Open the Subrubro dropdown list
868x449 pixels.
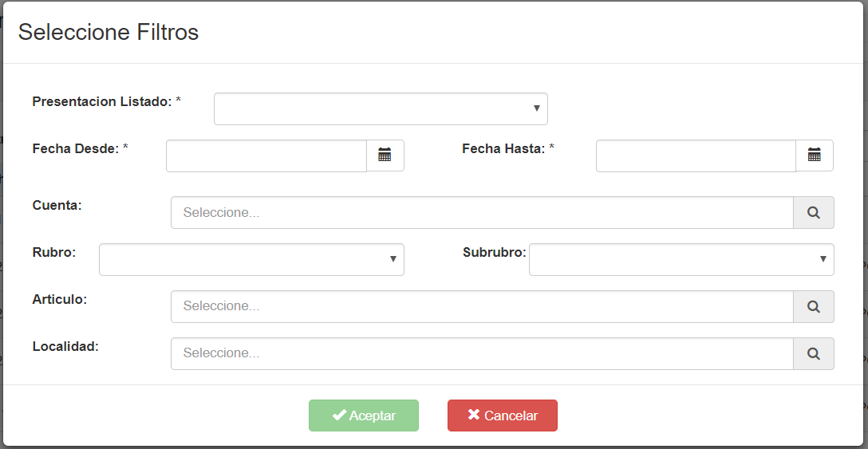[681, 260]
